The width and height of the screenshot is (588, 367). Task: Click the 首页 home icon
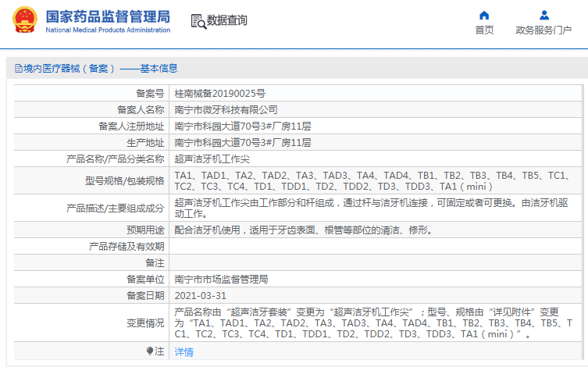484,16
